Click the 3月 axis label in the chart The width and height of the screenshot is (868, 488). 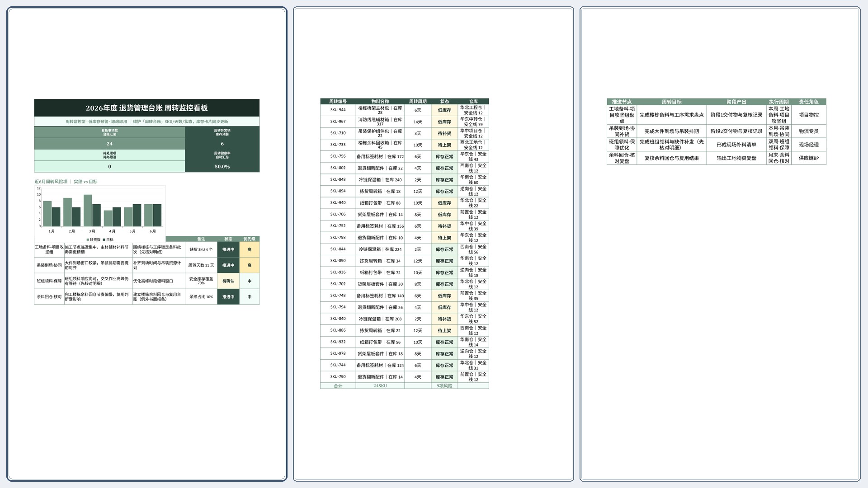pyautogui.click(x=92, y=231)
